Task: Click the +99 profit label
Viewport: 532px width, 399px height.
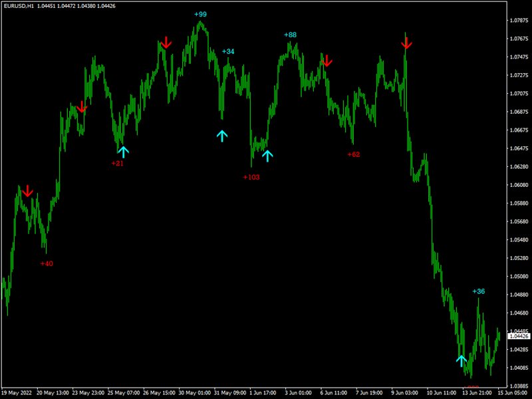Action: 200,14
